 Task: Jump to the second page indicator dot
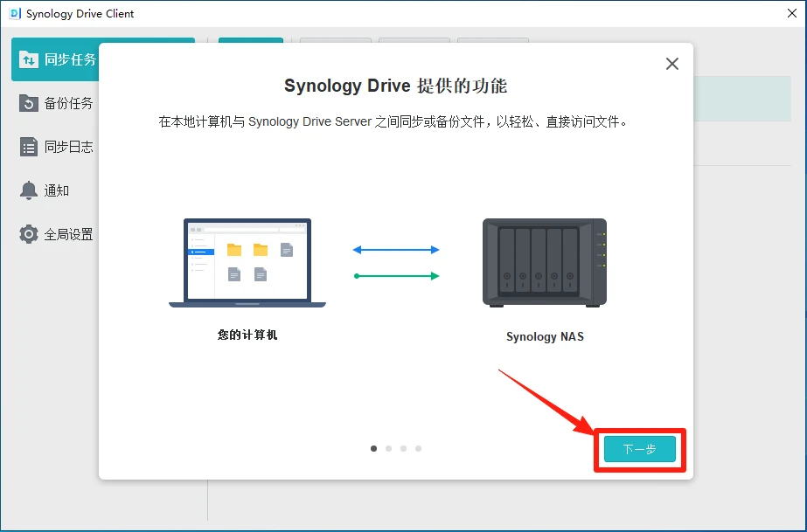click(x=388, y=449)
